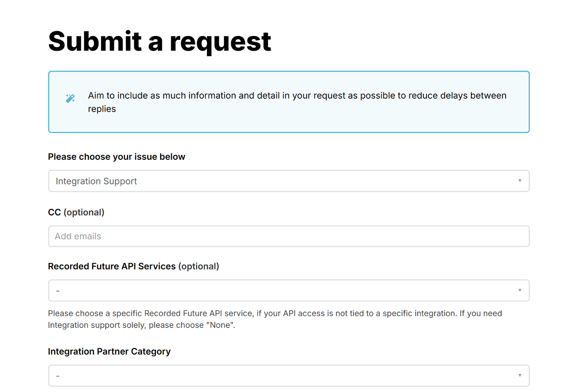Click the Submit a request heading
Image resolution: width=578 pixels, height=392 pixels.
tap(159, 42)
